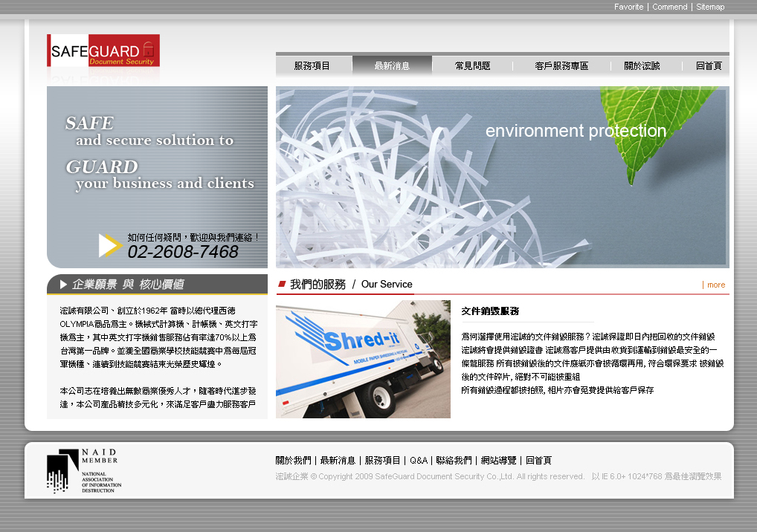Click the Shred-it truck thumbnail image
Screen dimensions: 757x532
(363, 359)
